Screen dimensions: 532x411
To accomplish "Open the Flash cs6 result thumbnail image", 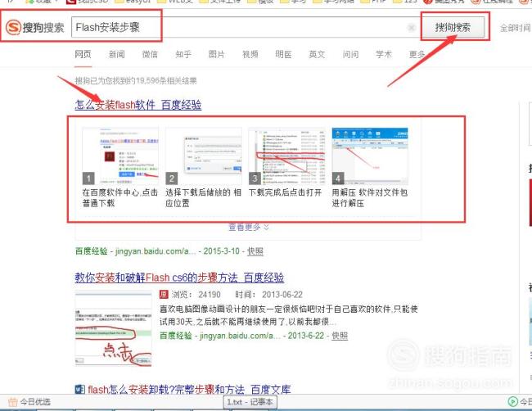I will pyautogui.click(x=113, y=329).
